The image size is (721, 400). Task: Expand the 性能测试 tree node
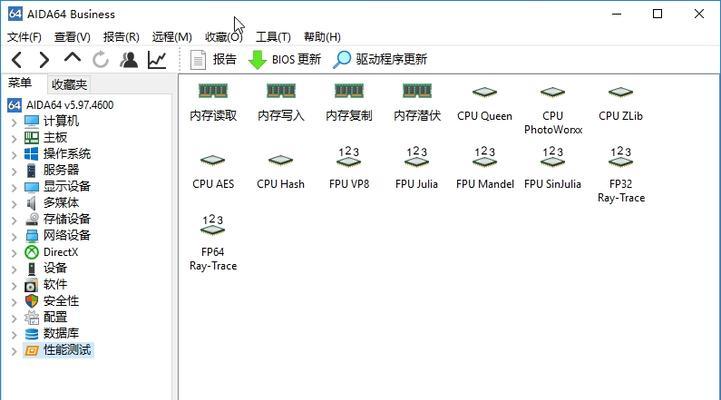pyautogui.click(x=13, y=351)
